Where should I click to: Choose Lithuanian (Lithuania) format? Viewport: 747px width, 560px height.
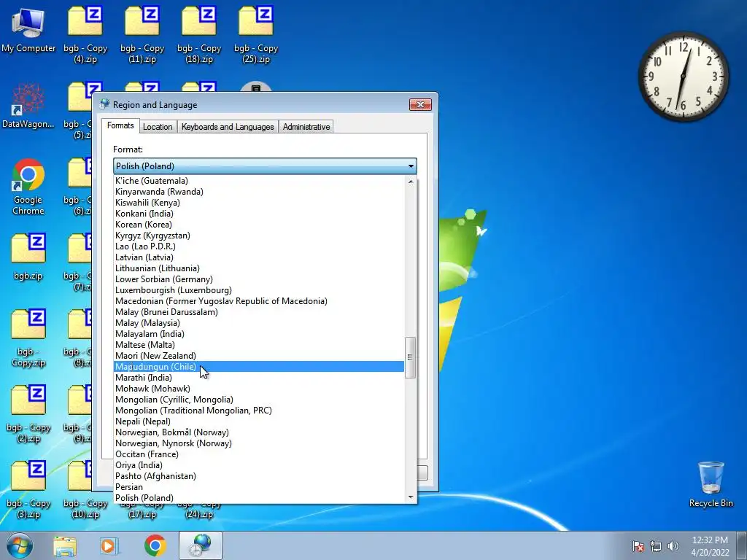tap(259, 268)
